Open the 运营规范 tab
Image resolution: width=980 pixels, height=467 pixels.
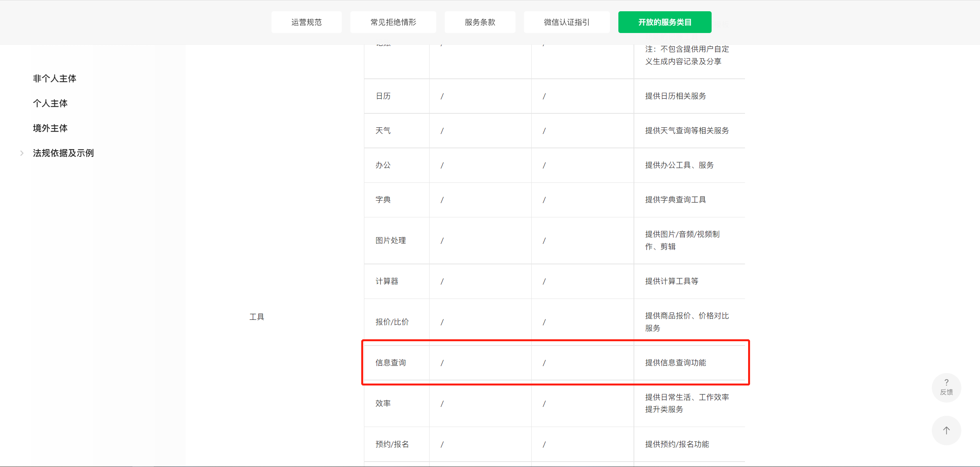point(306,22)
